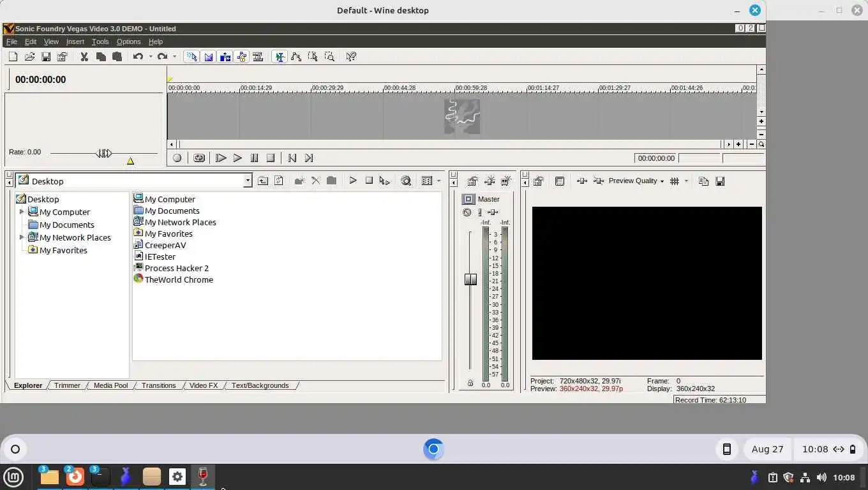Open the Options menu
This screenshot has width=868, height=490.
pyautogui.click(x=128, y=41)
